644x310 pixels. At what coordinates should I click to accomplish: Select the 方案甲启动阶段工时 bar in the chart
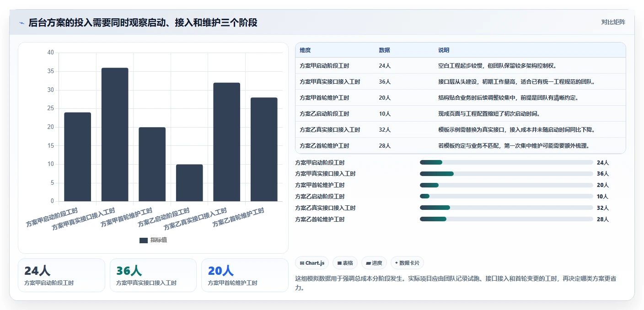tap(77, 157)
